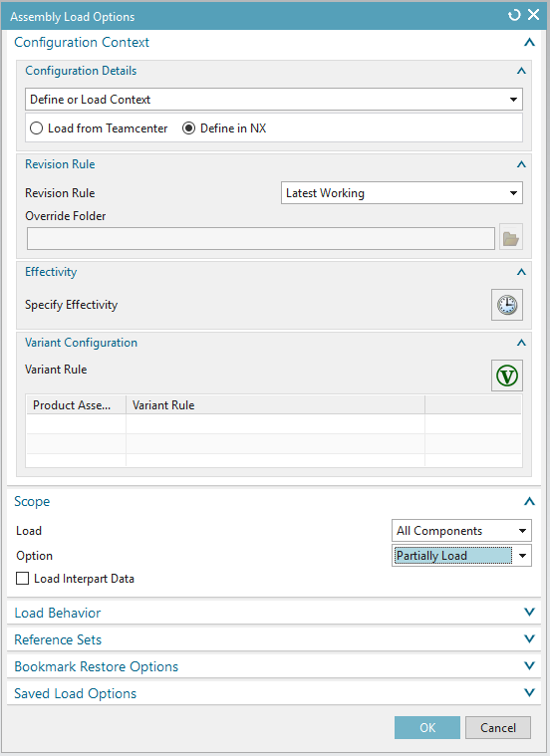The image size is (550, 756).
Task: Open the Load All Components dropdown
Action: [461, 531]
